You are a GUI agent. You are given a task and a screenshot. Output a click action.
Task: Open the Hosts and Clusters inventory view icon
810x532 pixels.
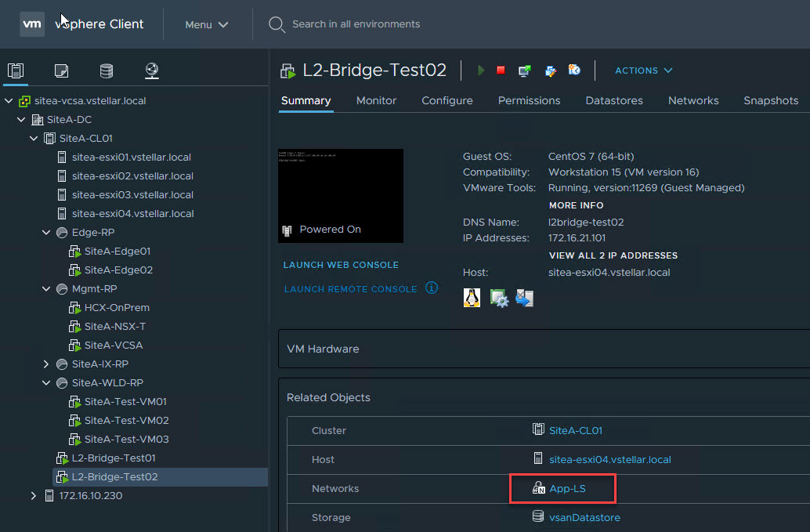click(x=16, y=71)
